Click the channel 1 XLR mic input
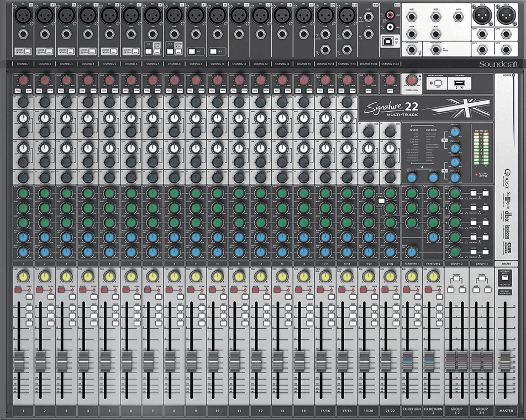This screenshot has height=420, width=526. click(23, 15)
